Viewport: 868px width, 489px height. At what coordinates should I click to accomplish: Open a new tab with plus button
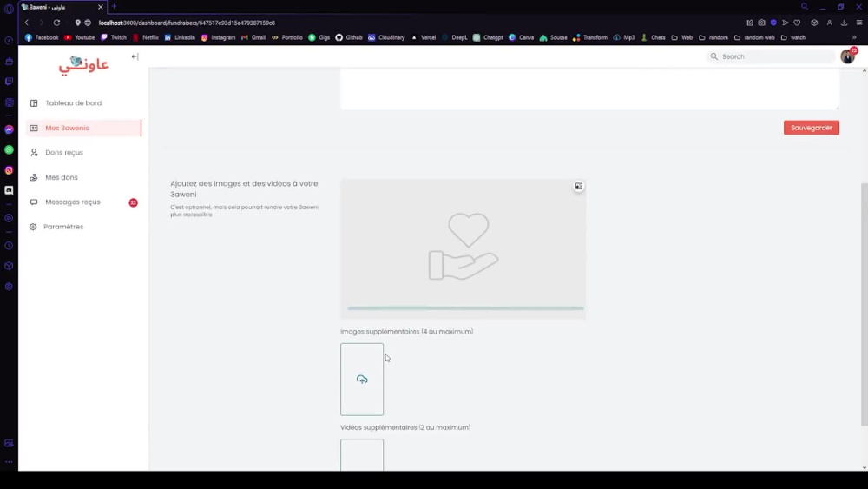(114, 7)
